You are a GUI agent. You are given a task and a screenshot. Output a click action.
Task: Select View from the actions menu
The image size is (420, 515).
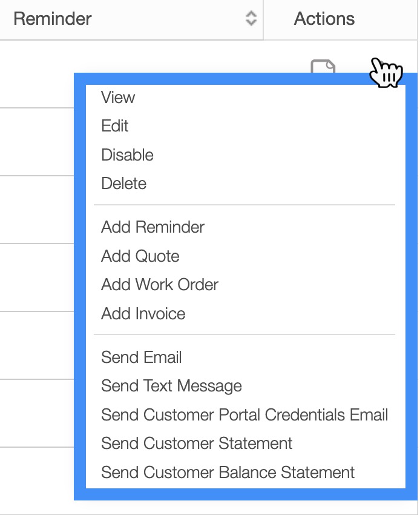pos(119,98)
